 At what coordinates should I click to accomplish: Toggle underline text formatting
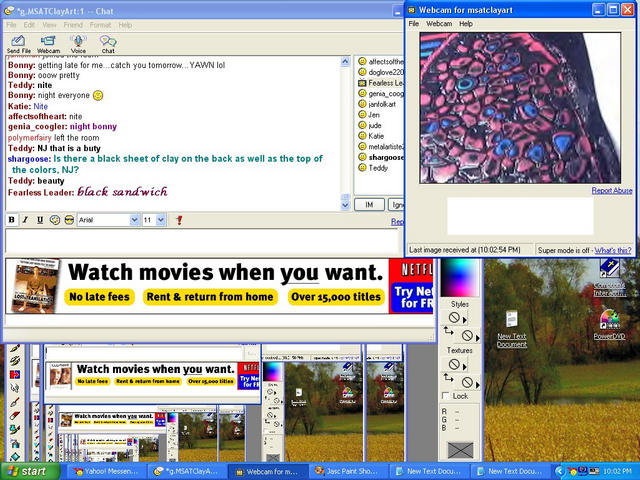pos(40,220)
